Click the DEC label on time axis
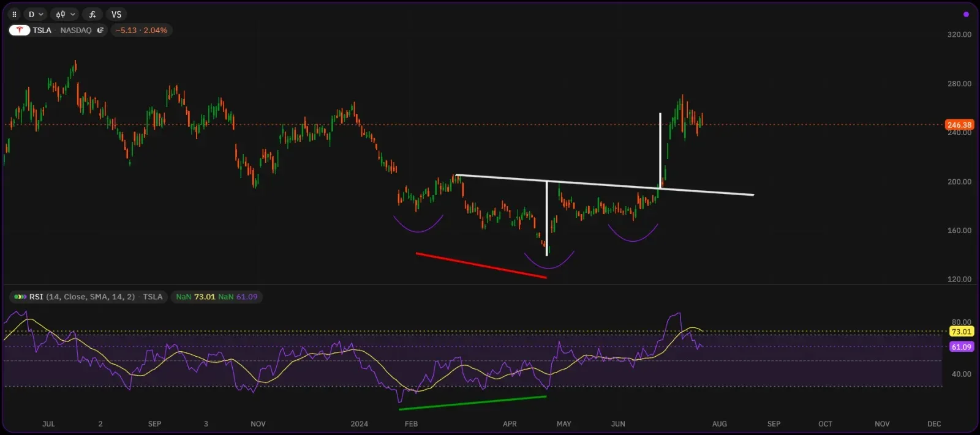 [933, 423]
